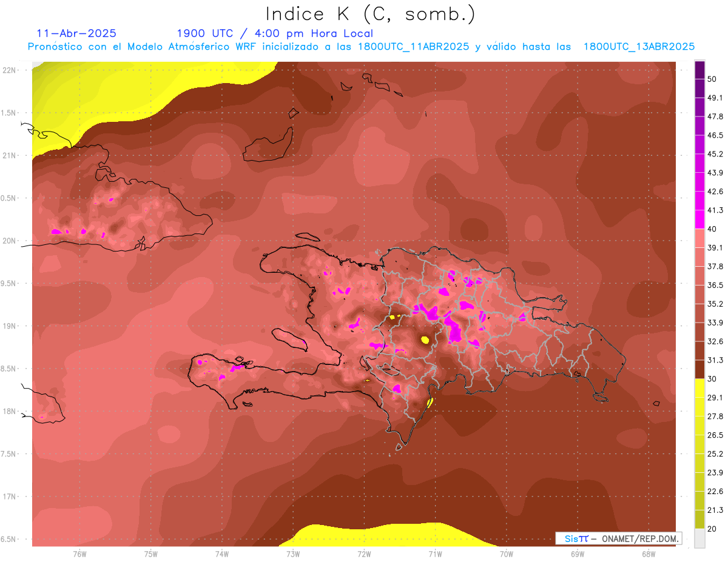Pick the grey colorbar segment below 20
This screenshot has height=562, width=728.
[x=699, y=538]
